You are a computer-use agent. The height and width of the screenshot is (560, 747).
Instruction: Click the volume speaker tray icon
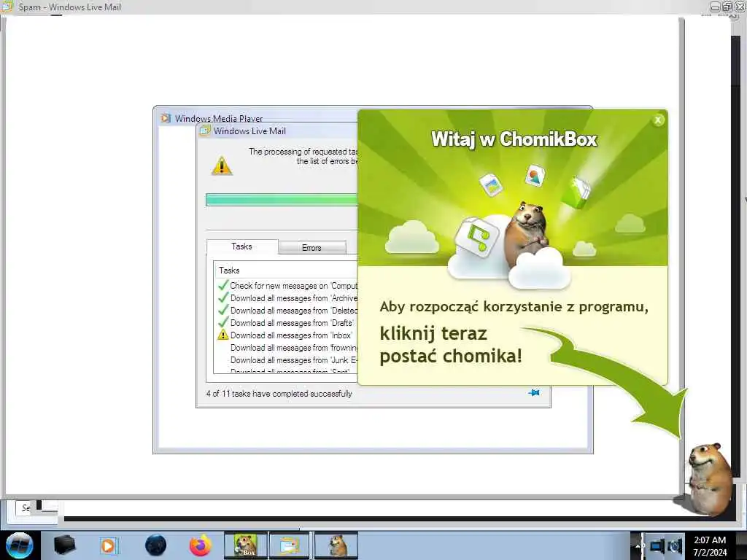pos(675,547)
